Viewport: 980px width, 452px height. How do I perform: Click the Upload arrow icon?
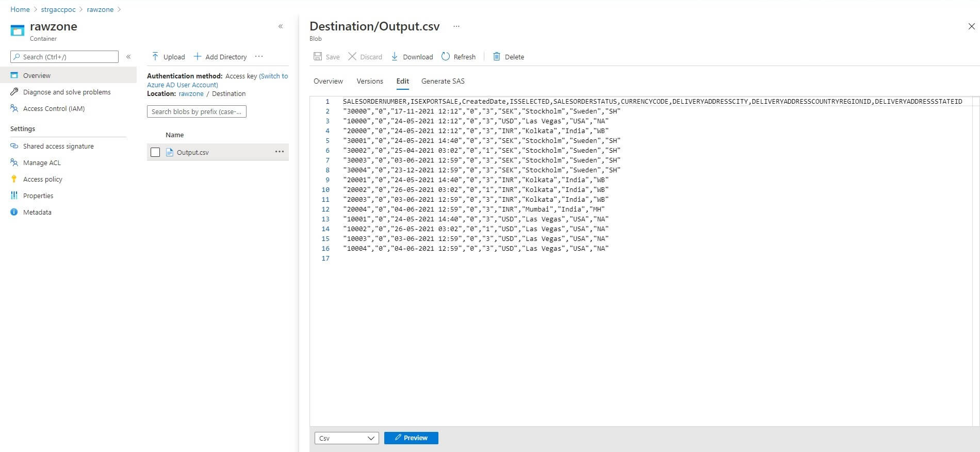tap(155, 56)
